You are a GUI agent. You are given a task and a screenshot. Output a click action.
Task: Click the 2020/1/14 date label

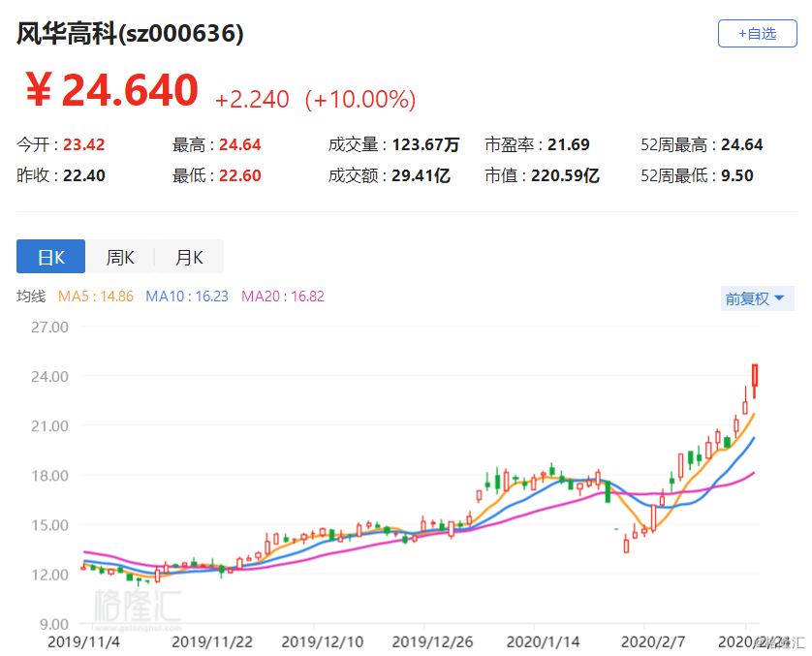point(543,642)
